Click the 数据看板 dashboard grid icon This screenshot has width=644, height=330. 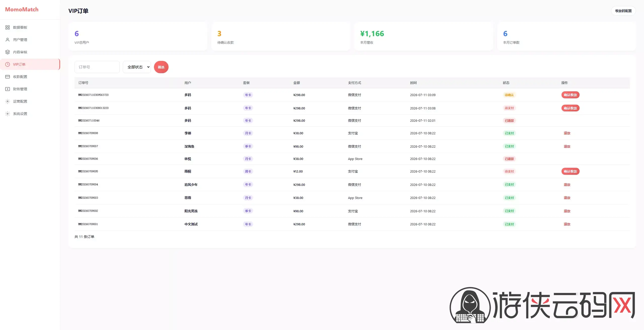pyautogui.click(x=8, y=27)
